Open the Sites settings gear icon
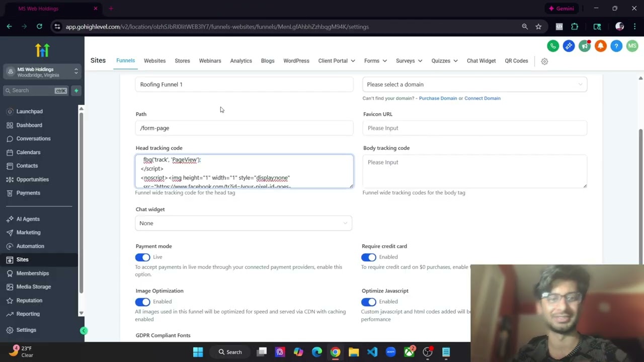The image size is (644, 362). pos(544,61)
